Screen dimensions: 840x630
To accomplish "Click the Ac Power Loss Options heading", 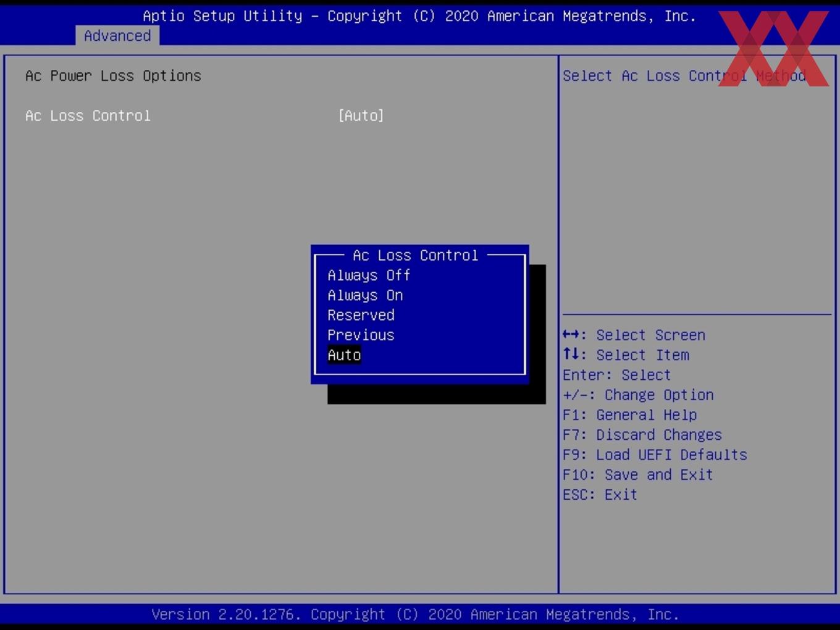I will click(113, 76).
